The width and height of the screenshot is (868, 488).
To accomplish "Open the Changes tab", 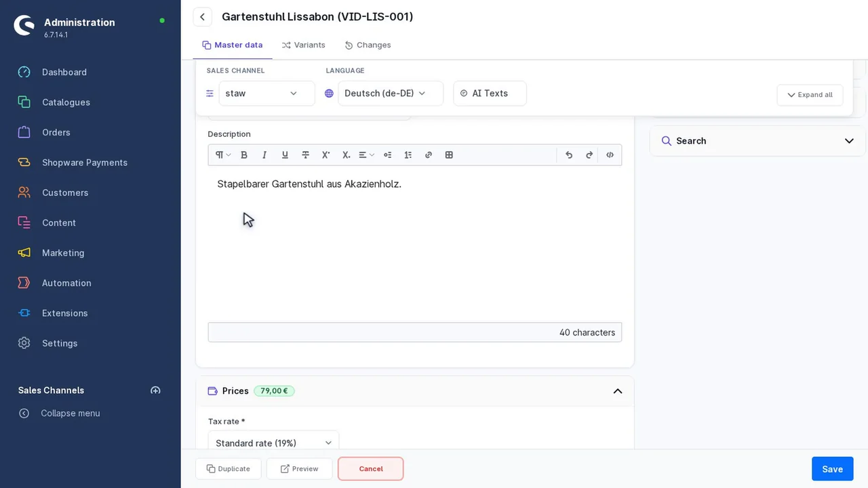I will tap(368, 45).
